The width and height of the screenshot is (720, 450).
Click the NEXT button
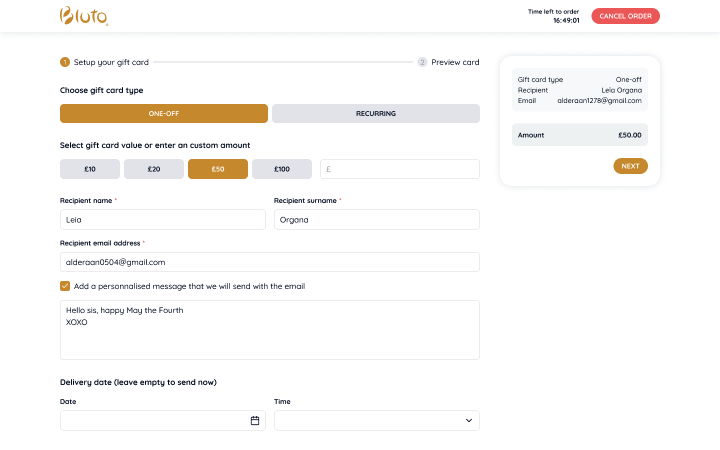(x=630, y=166)
